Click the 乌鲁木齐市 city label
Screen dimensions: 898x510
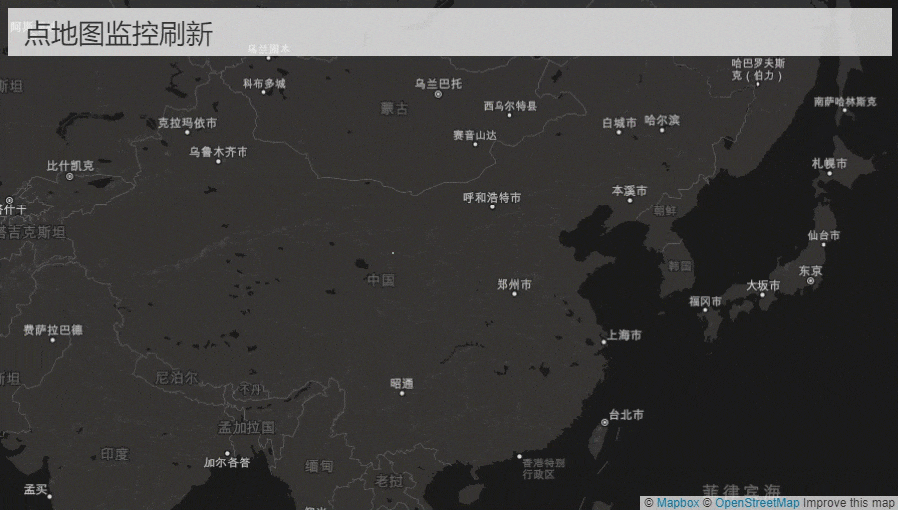coord(218,152)
